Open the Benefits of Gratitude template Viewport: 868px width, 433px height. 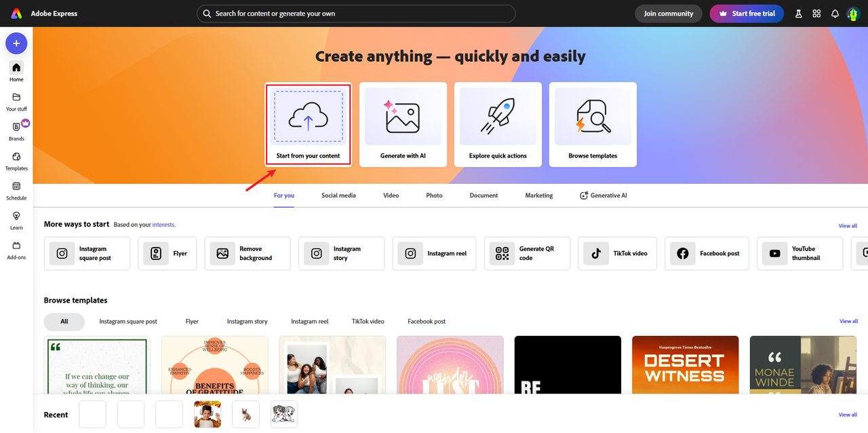(214, 364)
